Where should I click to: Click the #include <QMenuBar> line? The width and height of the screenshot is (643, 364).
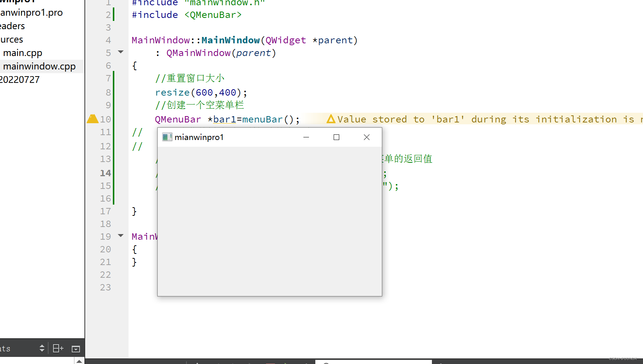click(187, 15)
